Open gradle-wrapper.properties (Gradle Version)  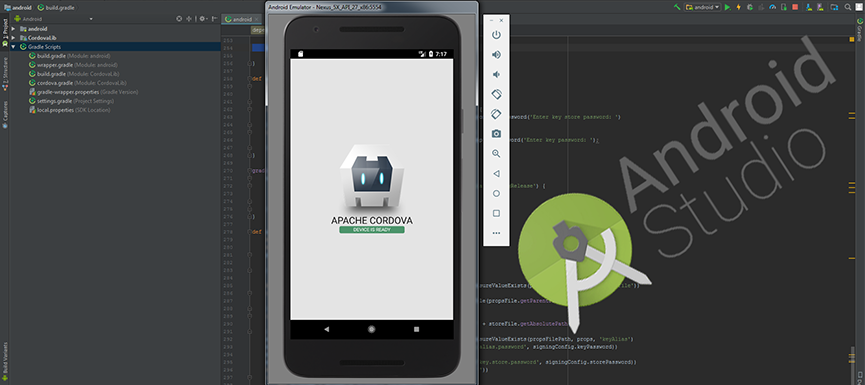(83, 92)
